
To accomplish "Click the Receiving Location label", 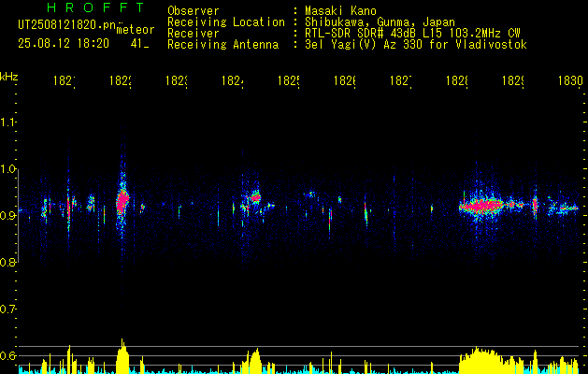I will [226, 22].
